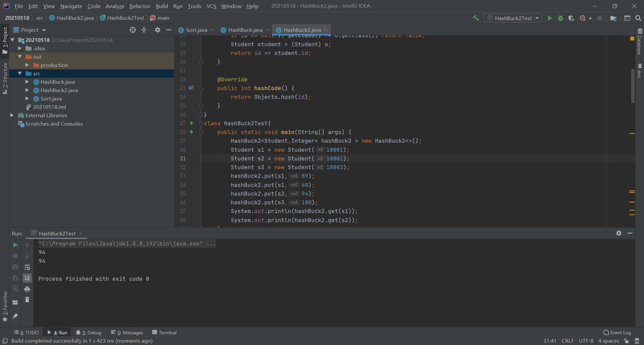This screenshot has height=345, width=644.
Task: Open the 0: Messages tool window
Action: [127, 332]
